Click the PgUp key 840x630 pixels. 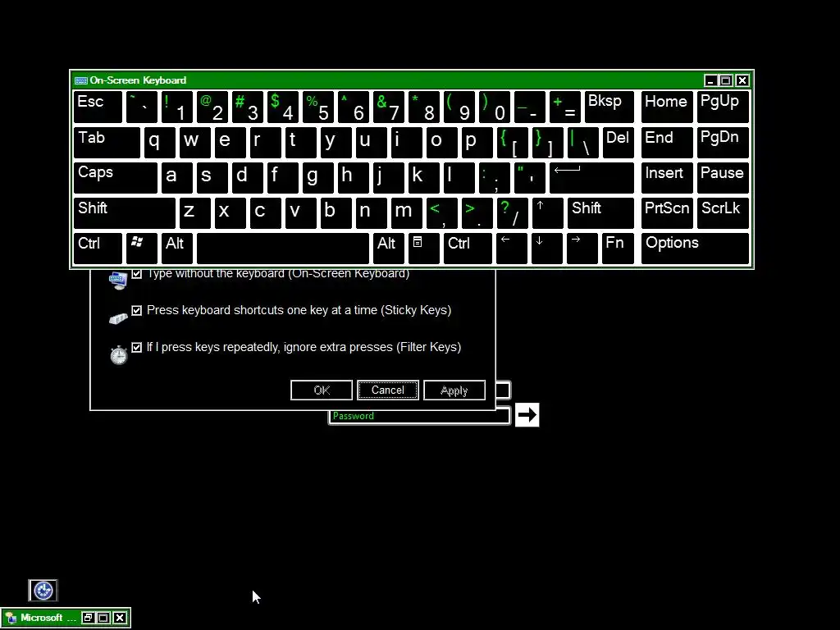click(x=724, y=107)
